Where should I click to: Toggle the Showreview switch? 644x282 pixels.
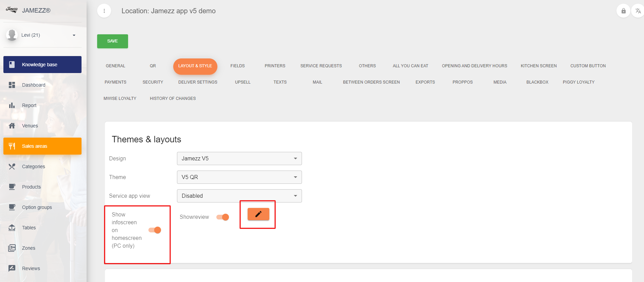tap(223, 217)
